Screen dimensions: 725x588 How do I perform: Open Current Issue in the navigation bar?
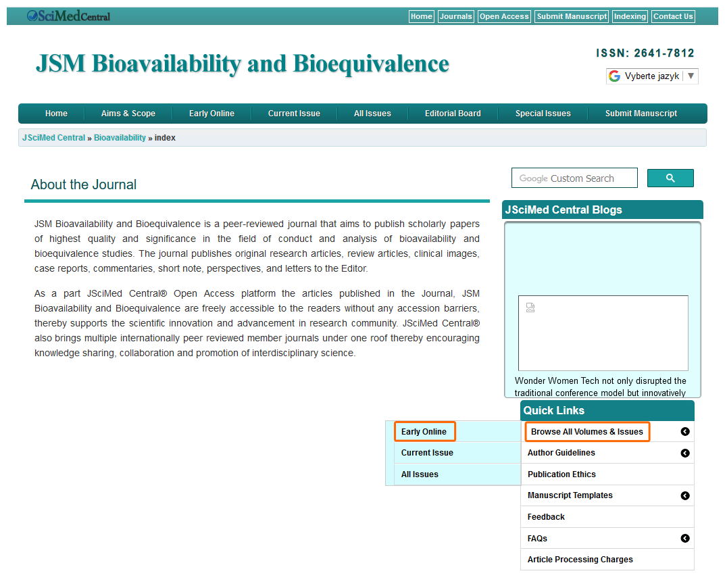(x=294, y=114)
